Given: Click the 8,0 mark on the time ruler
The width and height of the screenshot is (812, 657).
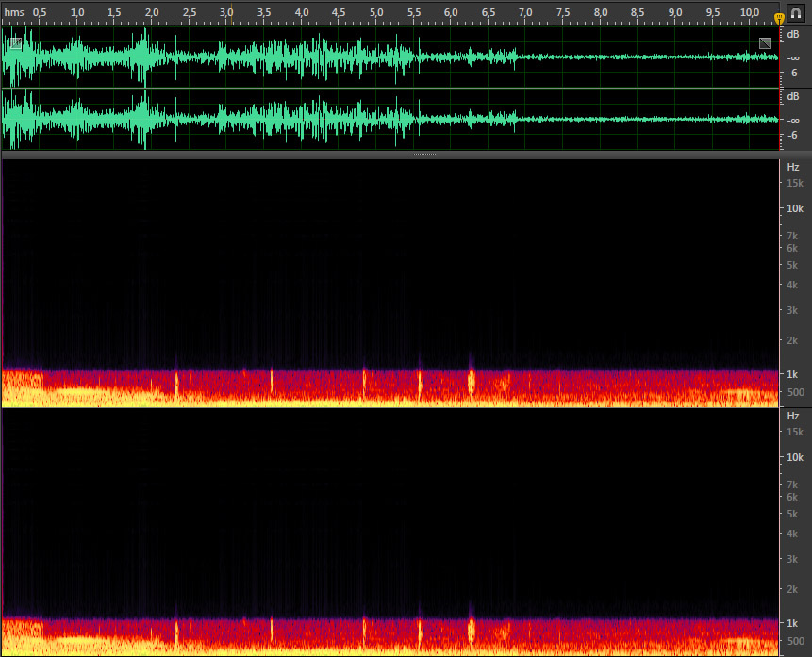Looking at the screenshot, I should (x=600, y=12).
